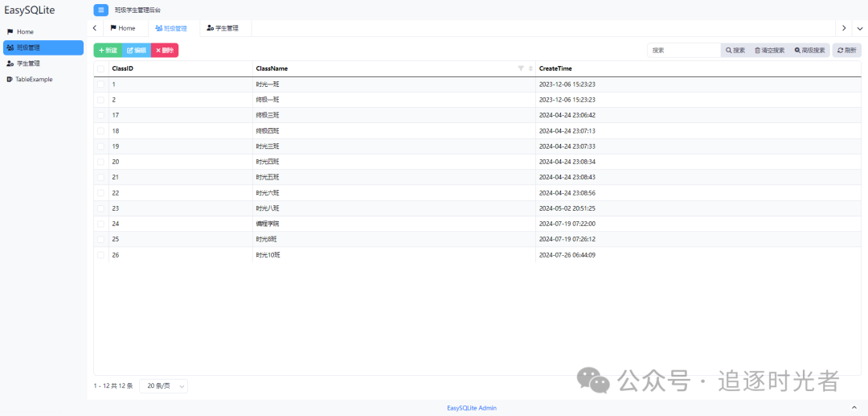Select the checkbox for row ClassID 17
Screen dimensions: 868x416
100,115
